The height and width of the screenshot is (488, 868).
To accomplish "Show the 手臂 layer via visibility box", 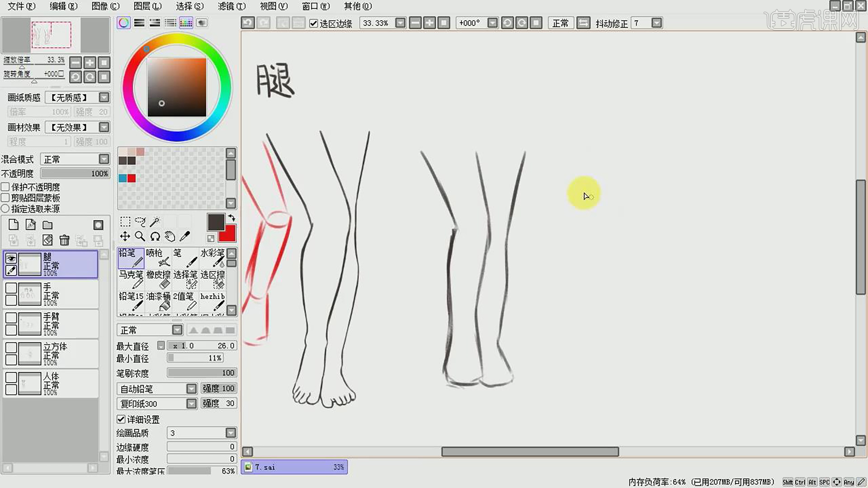I will tap(11, 318).
